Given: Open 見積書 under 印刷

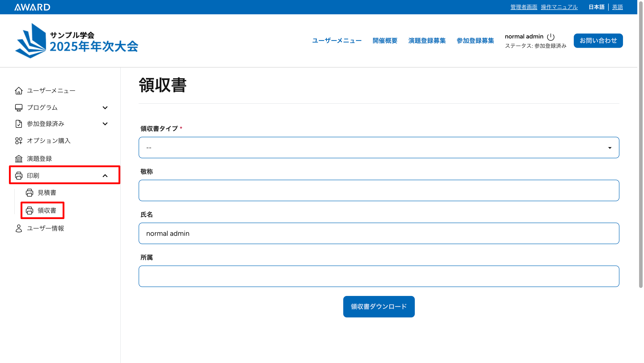Looking at the screenshot, I should [x=47, y=193].
